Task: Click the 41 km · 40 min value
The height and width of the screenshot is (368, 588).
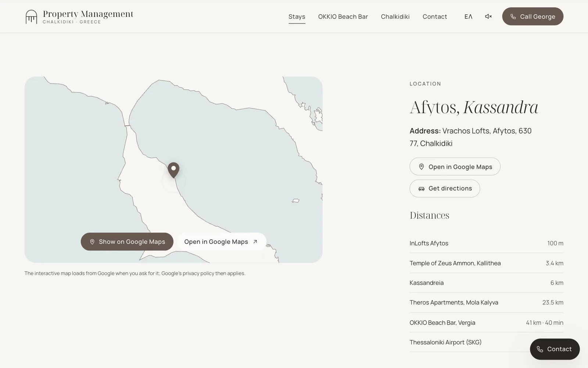Action: [545, 323]
